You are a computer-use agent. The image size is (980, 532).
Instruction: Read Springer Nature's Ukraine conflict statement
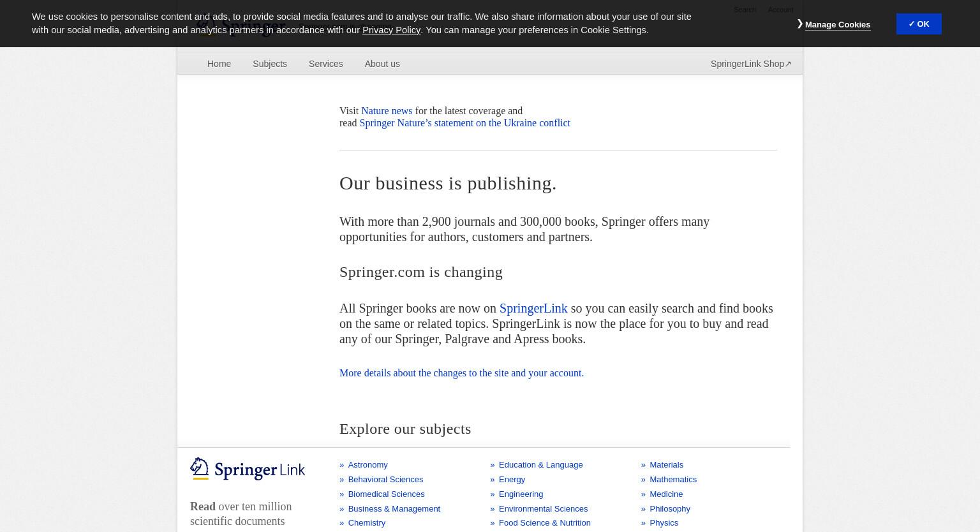coord(464,122)
